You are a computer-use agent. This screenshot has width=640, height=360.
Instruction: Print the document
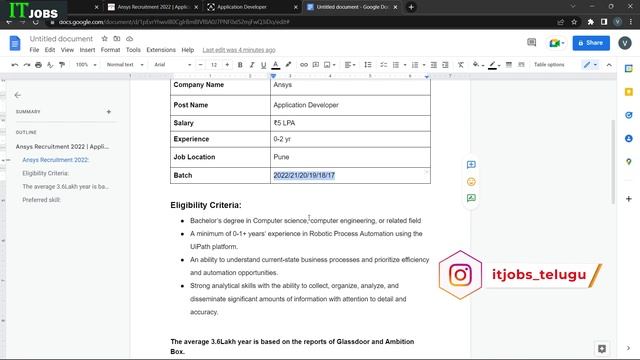tap(38, 64)
